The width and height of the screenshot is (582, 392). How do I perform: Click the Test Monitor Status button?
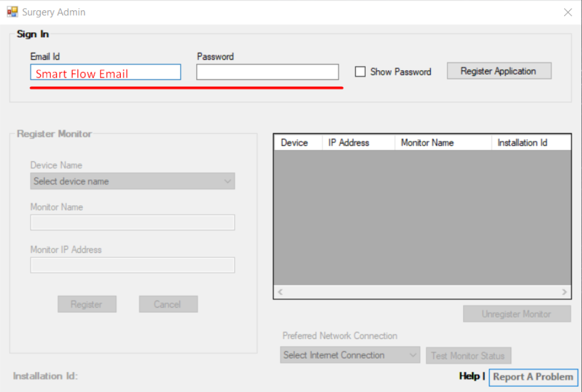tap(468, 356)
